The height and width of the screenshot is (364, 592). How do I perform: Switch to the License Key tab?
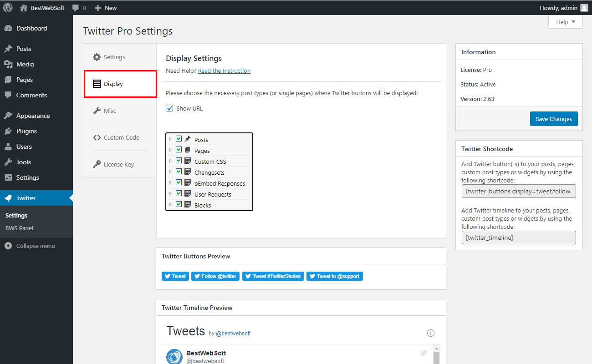(x=120, y=164)
